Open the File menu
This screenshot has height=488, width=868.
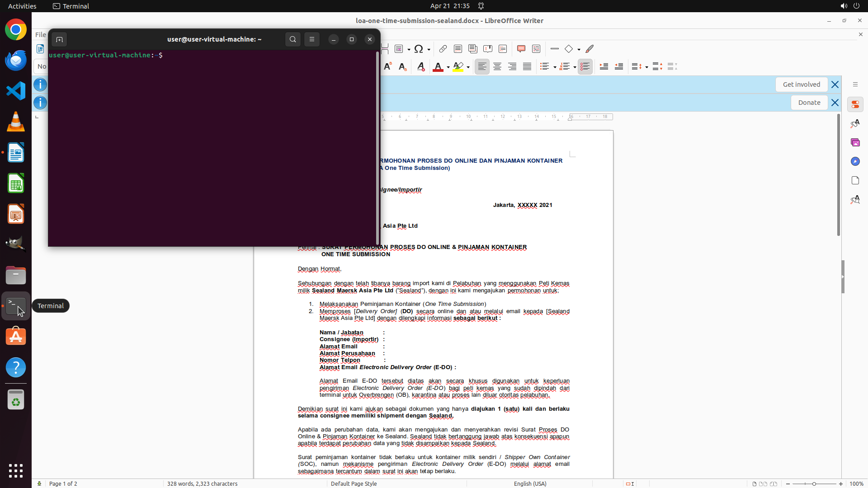coord(40,34)
